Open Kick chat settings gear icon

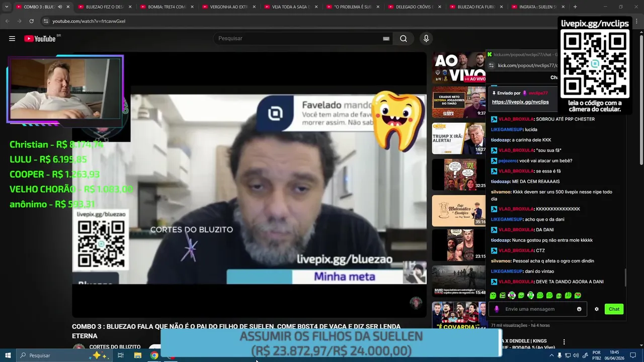(597, 309)
